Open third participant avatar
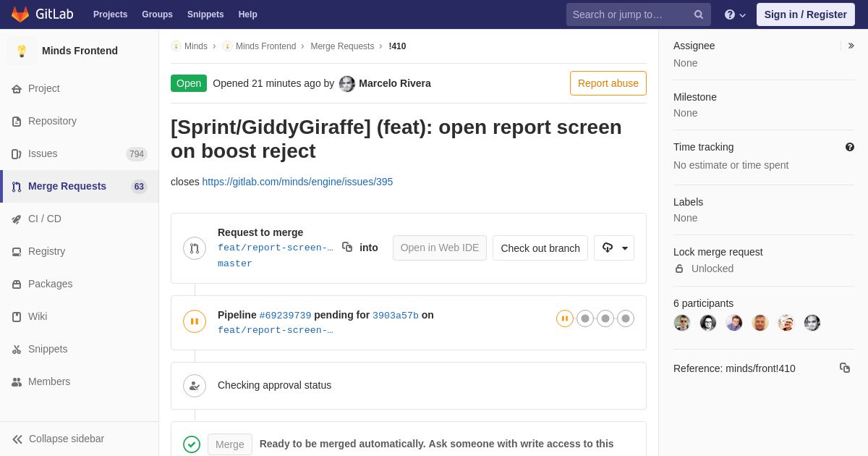 tap(734, 323)
